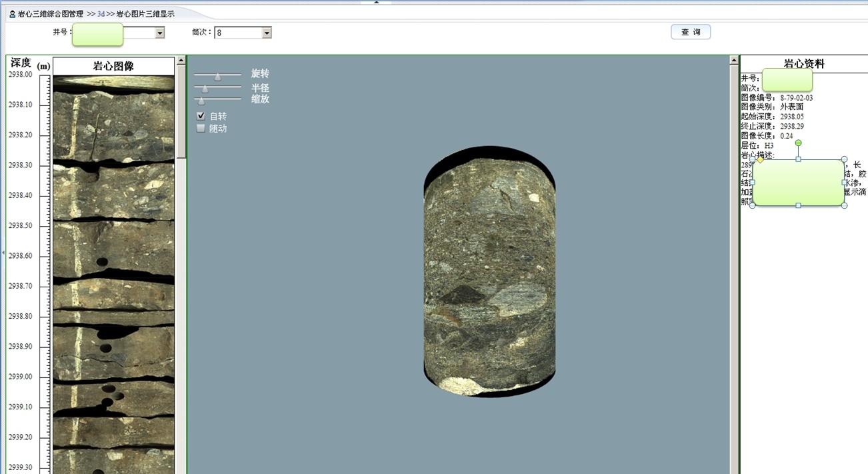The width and height of the screenshot is (868, 474).
Task: Click the depth label 2938.00
Action: [x=22, y=75]
